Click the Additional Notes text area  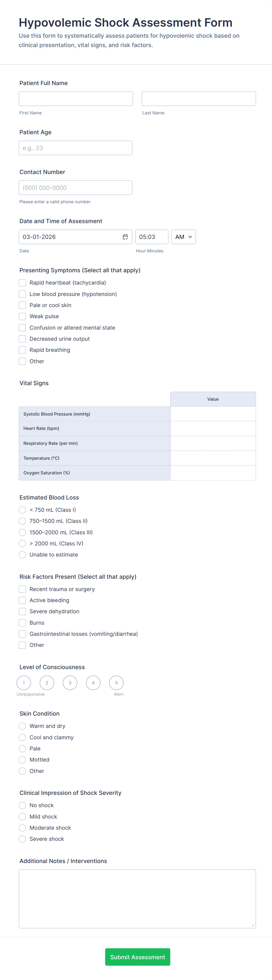tap(137, 899)
